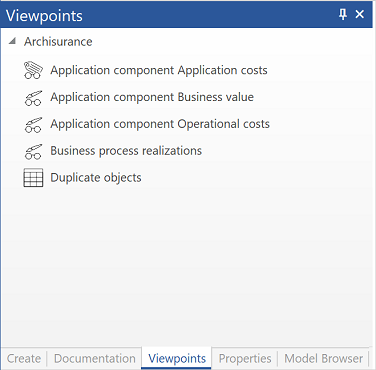Click the Duplicate objects table icon

click(33, 178)
